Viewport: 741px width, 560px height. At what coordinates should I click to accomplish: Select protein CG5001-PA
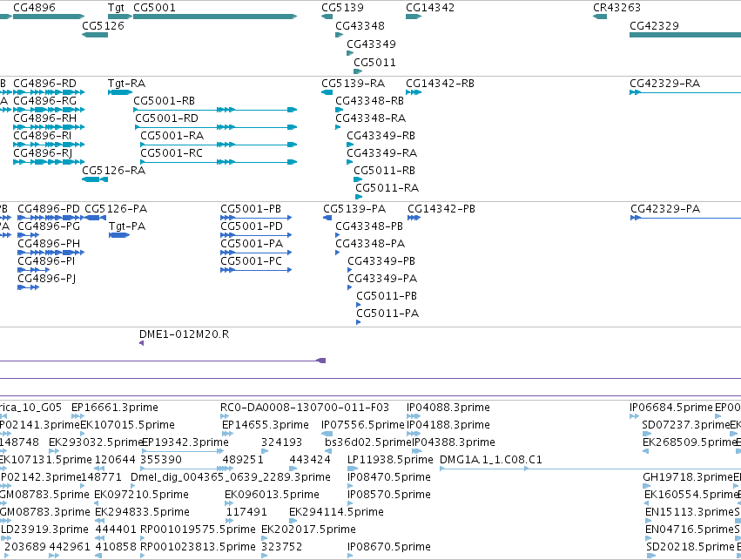256,253
